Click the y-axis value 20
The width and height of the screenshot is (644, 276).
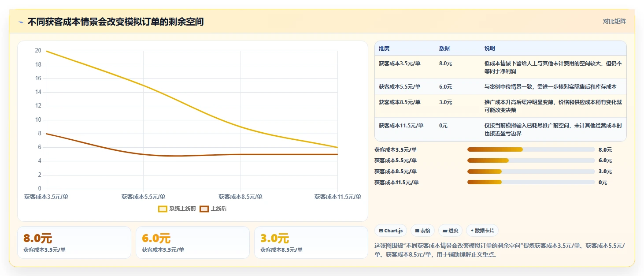(38, 51)
